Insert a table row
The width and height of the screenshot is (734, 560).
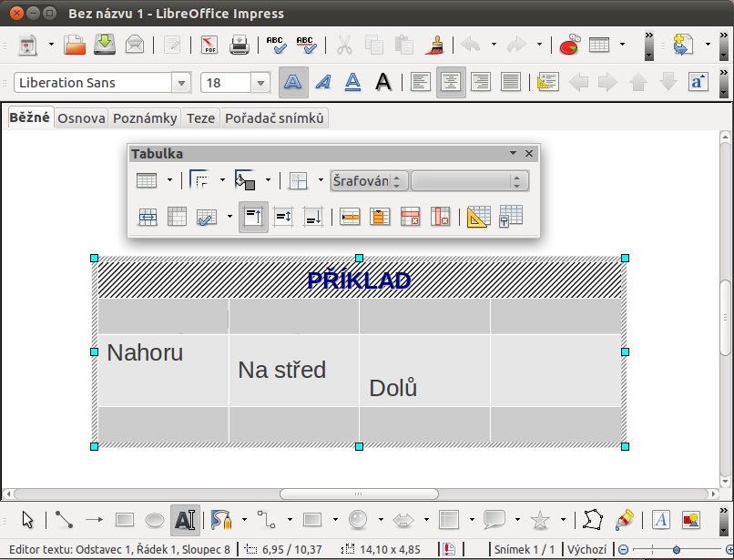[x=350, y=218]
